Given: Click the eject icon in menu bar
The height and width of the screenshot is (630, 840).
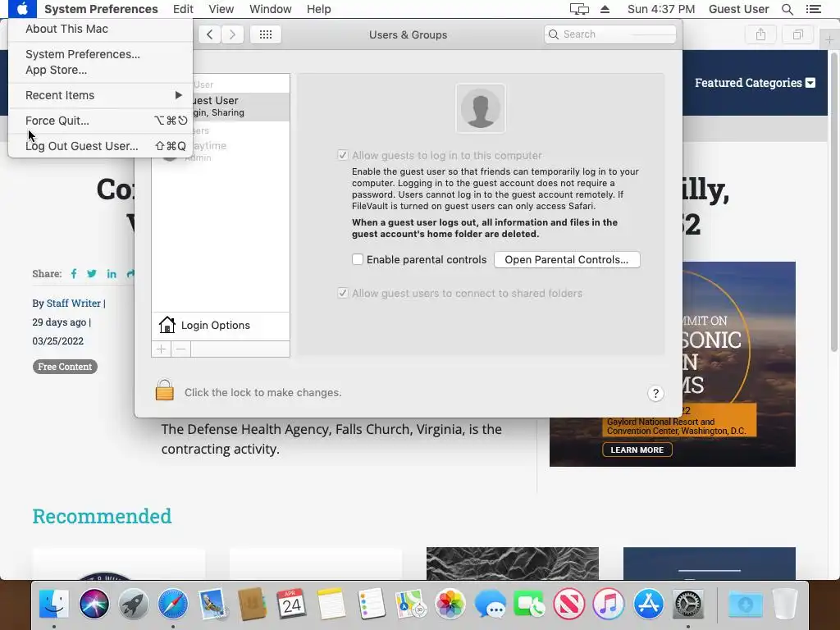Looking at the screenshot, I should (605, 9).
